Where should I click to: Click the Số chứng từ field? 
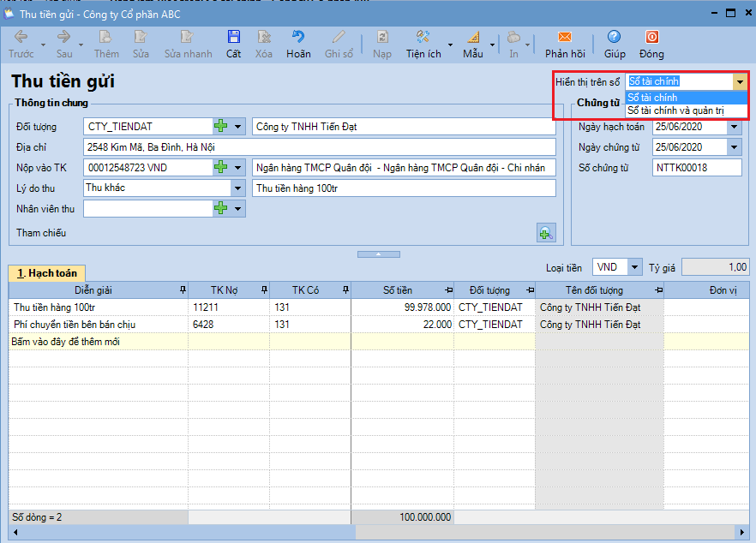click(x=697, y=168)
